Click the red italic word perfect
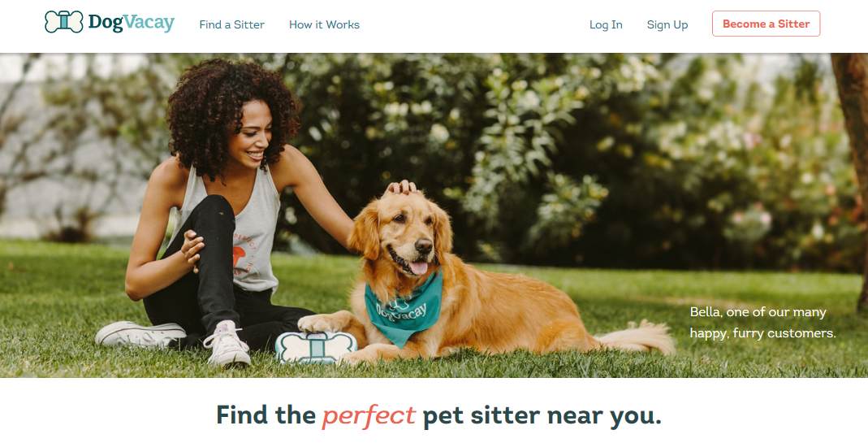 point(369,415)
